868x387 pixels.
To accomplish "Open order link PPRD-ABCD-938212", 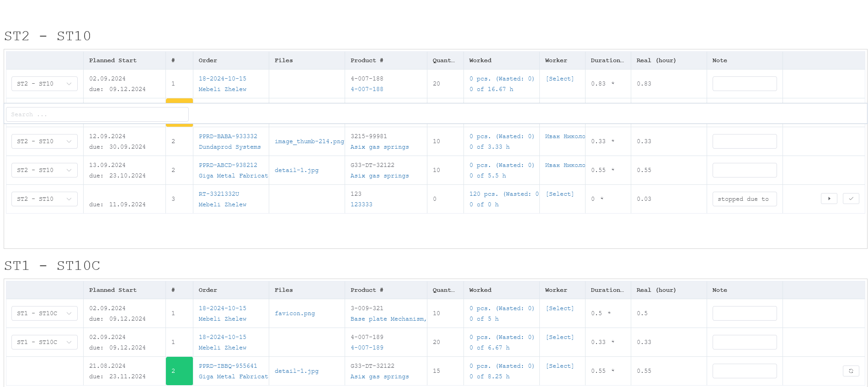I will 228,165.
